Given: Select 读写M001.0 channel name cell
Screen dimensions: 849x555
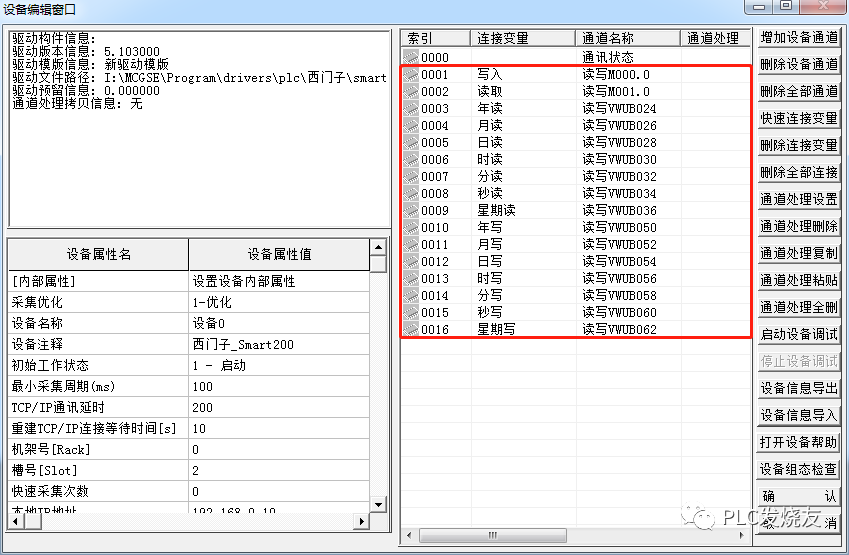Looking at the screenshot, I should coord(628,91).
